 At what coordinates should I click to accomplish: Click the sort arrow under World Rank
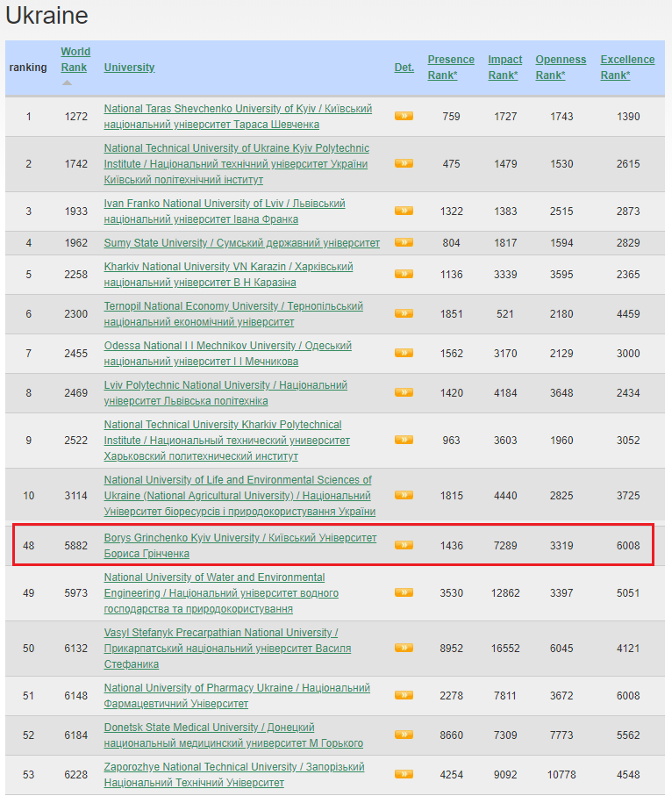pyautogui.click(x=67, y=82)
